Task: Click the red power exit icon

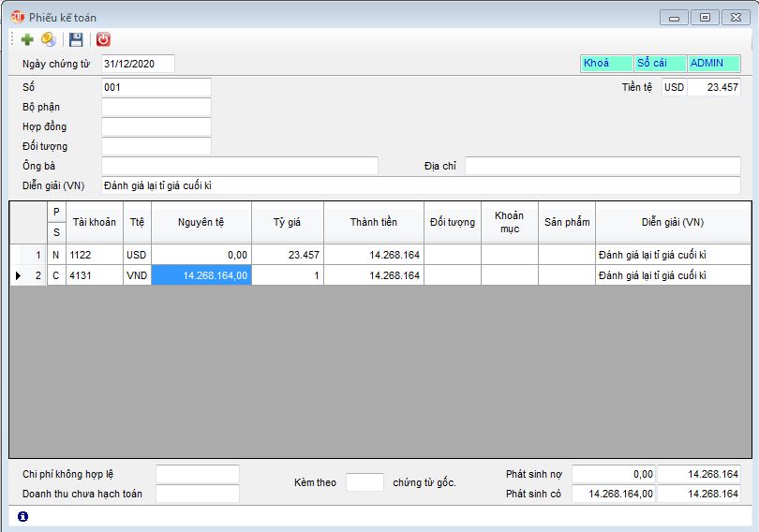Action: [103, 39]
